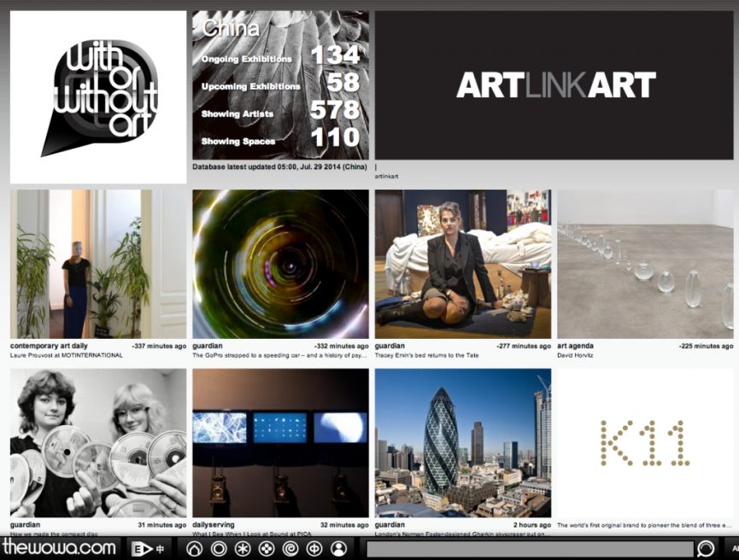Click the four-dot circle icon in bottom bar
This screenshot has height=560, width=739.
click(x=267, y=549)
